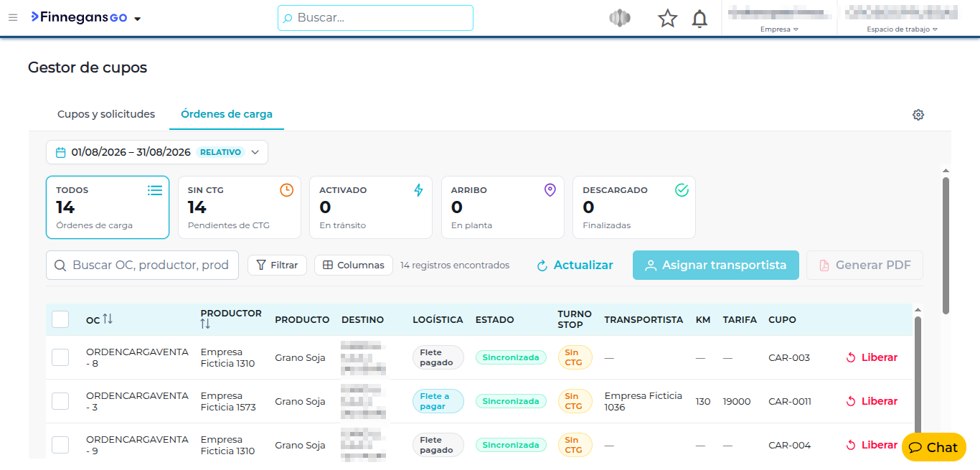Check the row ORDENCARGAVENTA - 3
The image size is (980, 470).
[60, 401]
